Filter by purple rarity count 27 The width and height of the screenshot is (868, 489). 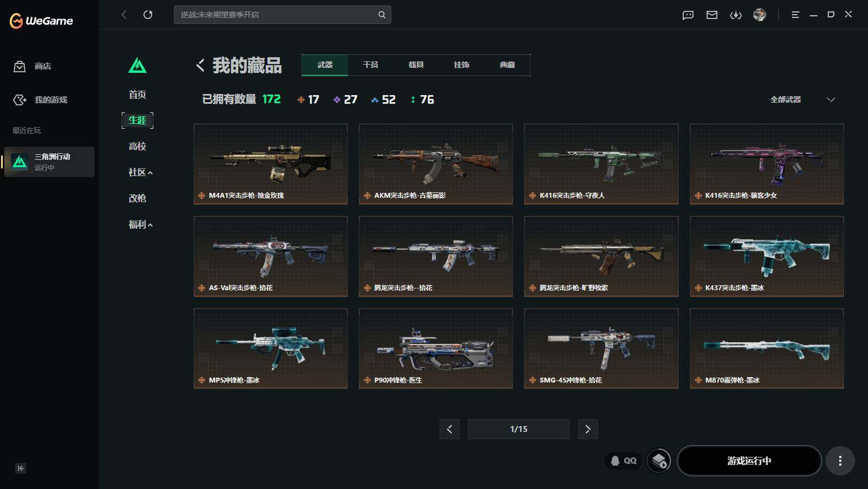(345, 99)
